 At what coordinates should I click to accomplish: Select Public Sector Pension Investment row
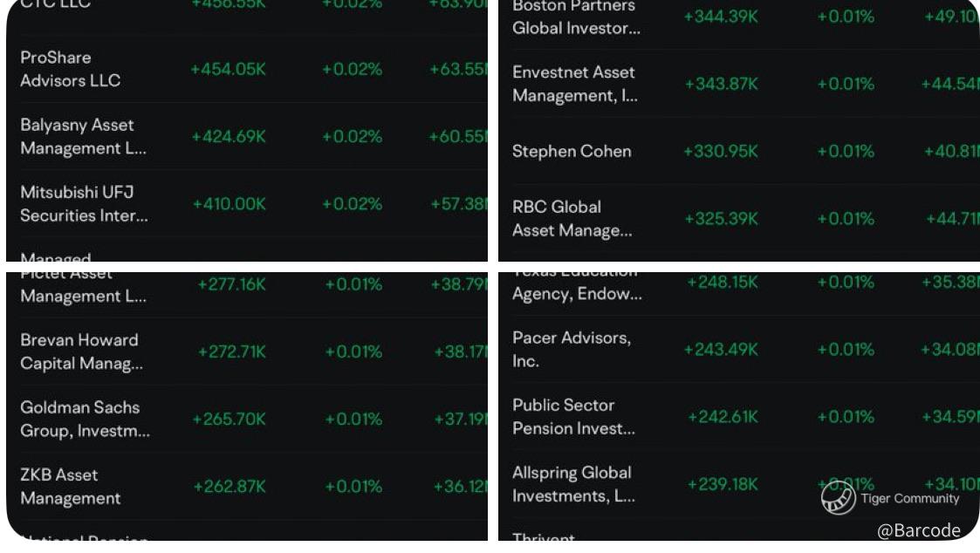(x=573, y=417)
